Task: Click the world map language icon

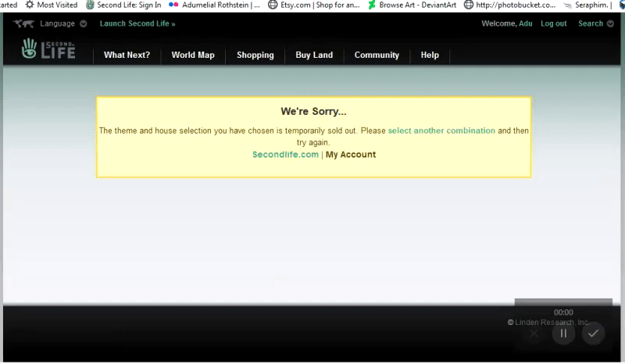Action: click(24, 23)
